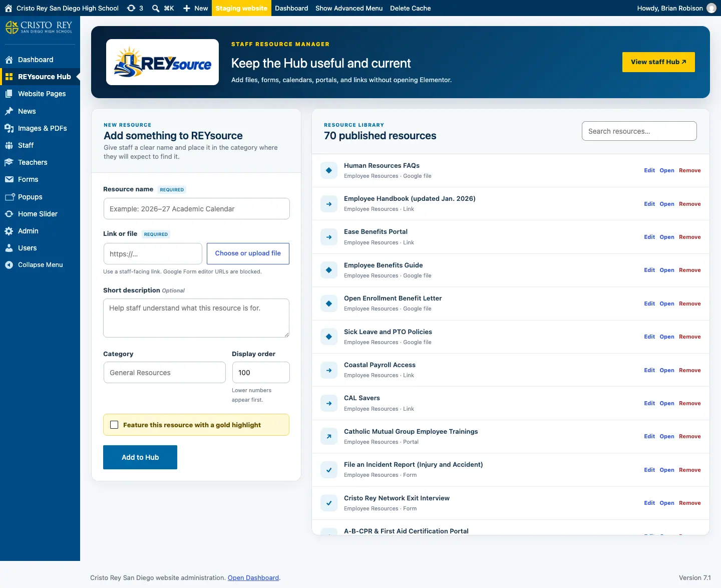Click the Display order field showing 100

coord(261,373)
